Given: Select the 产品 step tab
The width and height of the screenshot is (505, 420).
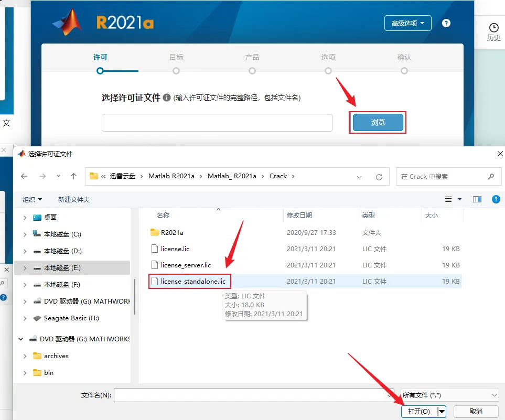Looking at the screenshot, I should pyautogui.click(x=252, y=57).
